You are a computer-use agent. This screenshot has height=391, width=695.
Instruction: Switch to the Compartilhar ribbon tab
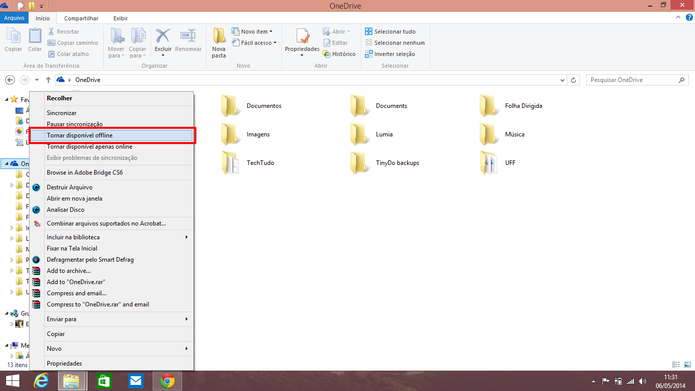81,18
